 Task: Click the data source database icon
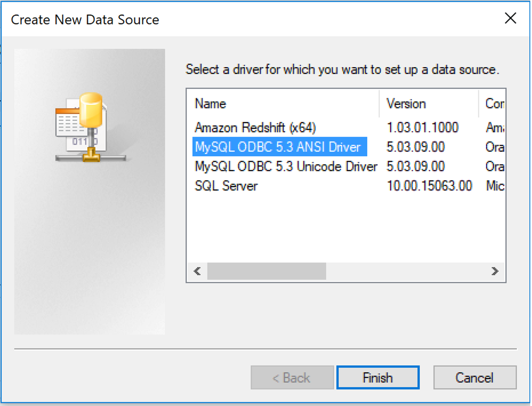click(91, 127)
